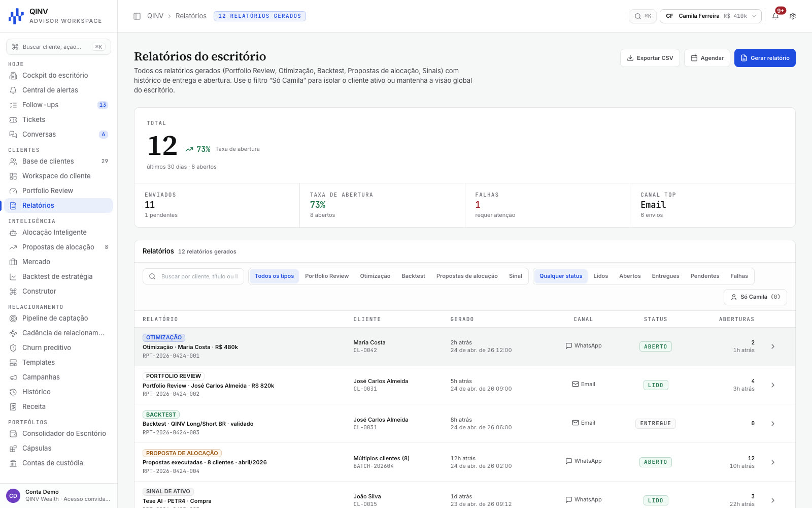Open Cadência de relacionamento icon
This screenshot has height=508, width=812.
13,333
